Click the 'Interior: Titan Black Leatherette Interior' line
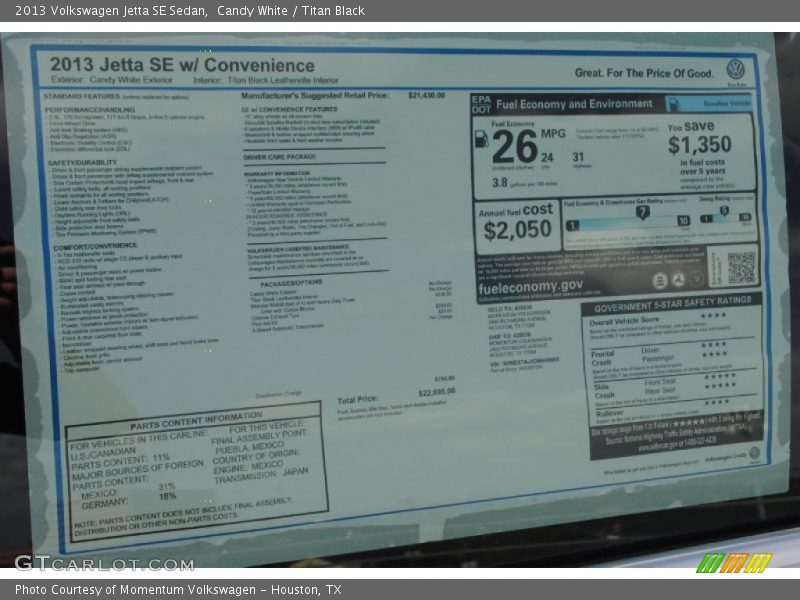This screenshot has height=600, width=800. [266, 80]
